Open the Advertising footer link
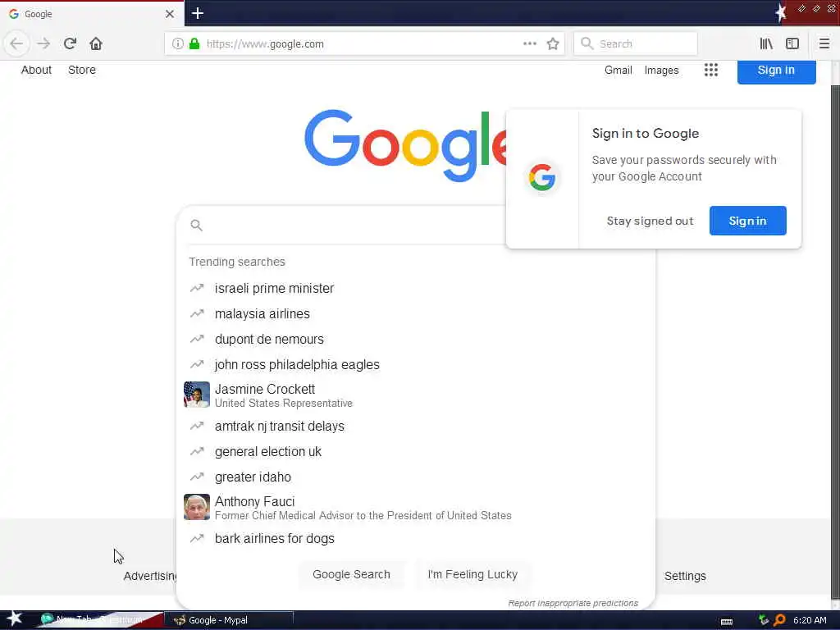 [151, 576]
